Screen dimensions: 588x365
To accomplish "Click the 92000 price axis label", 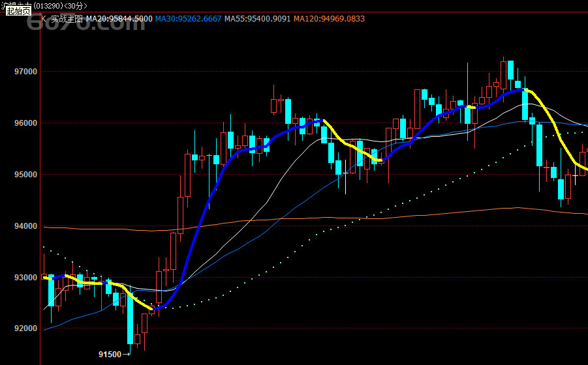I will point(26,328).
